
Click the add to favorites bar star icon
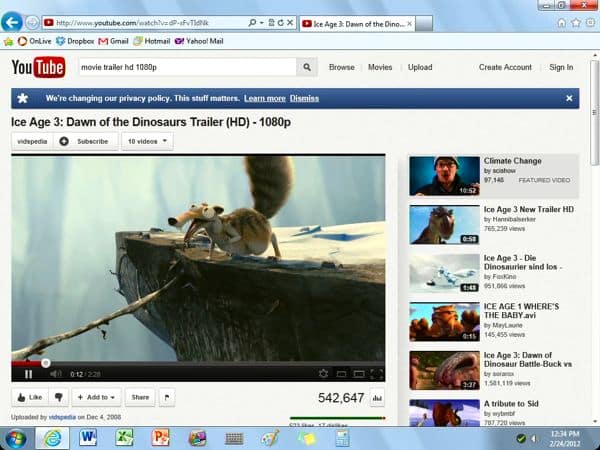click(8, 41)
